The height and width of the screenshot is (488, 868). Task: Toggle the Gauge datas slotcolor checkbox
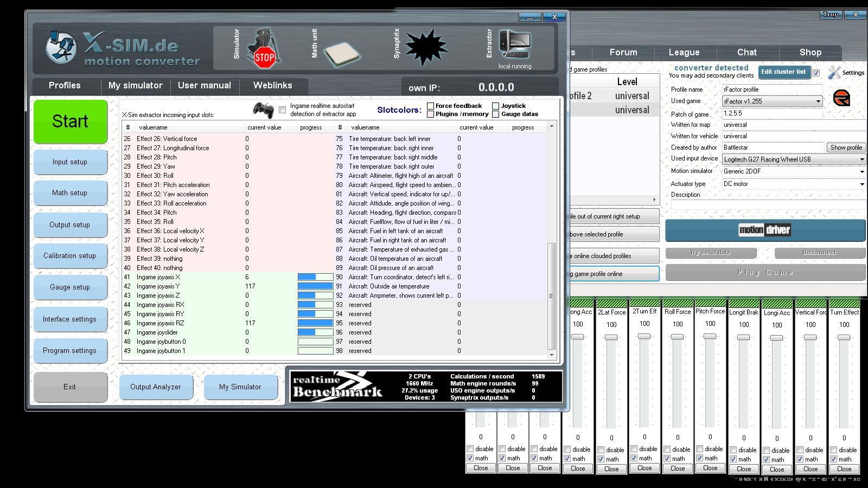click(x=496, y=114)
